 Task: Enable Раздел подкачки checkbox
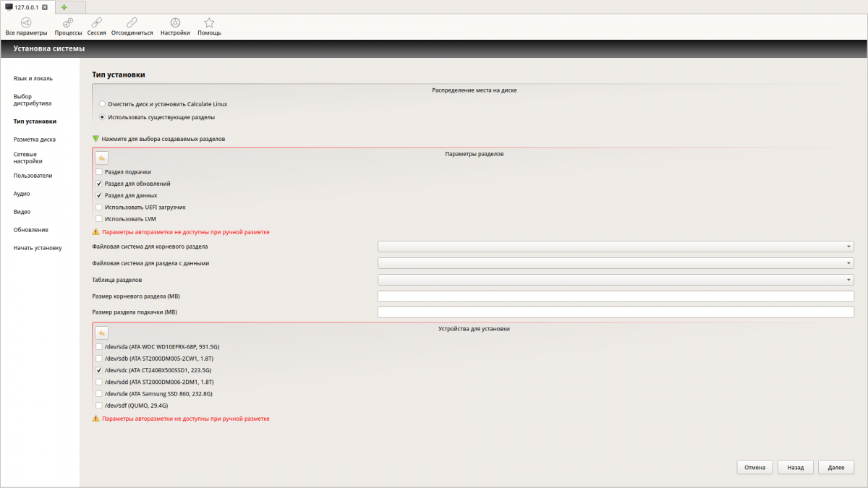click(x=98, y=172)
